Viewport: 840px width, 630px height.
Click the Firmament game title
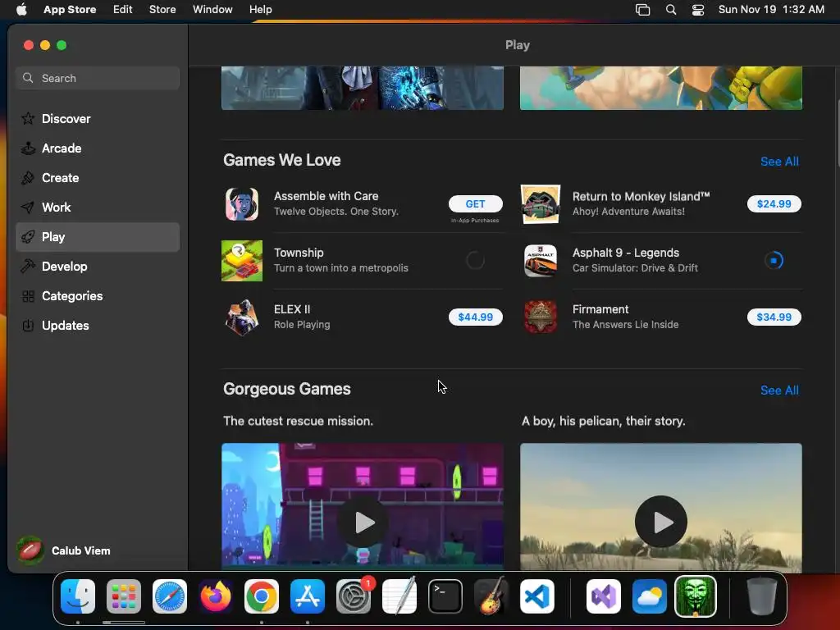click(x=600, y=309)
